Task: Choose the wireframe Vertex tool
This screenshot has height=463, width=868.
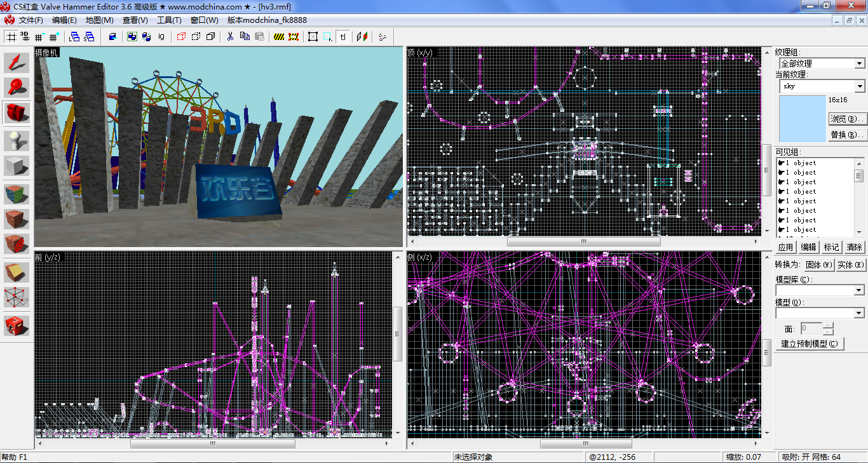Action: (17, 297)
